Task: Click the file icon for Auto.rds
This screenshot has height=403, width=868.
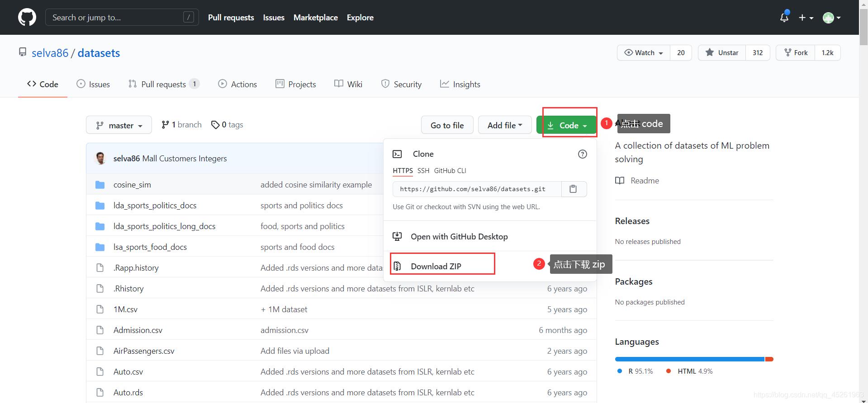Action: click(x=100, y=393)
